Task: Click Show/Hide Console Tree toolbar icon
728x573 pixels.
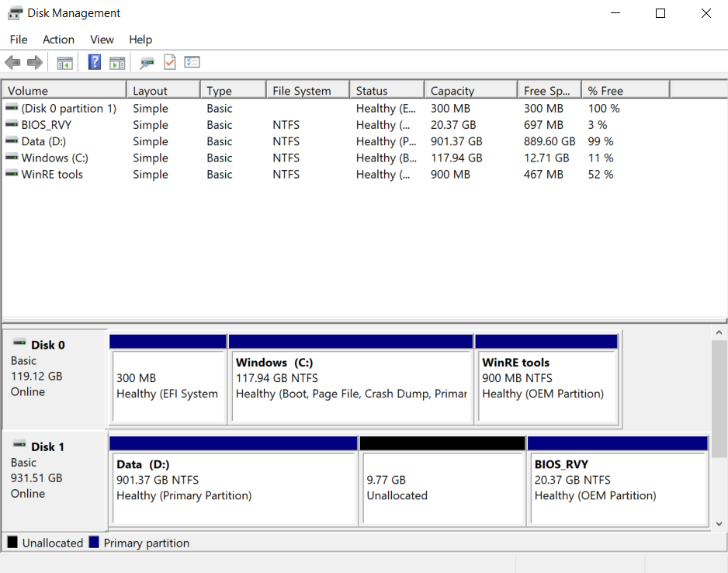Action: (x=64, y=63)
